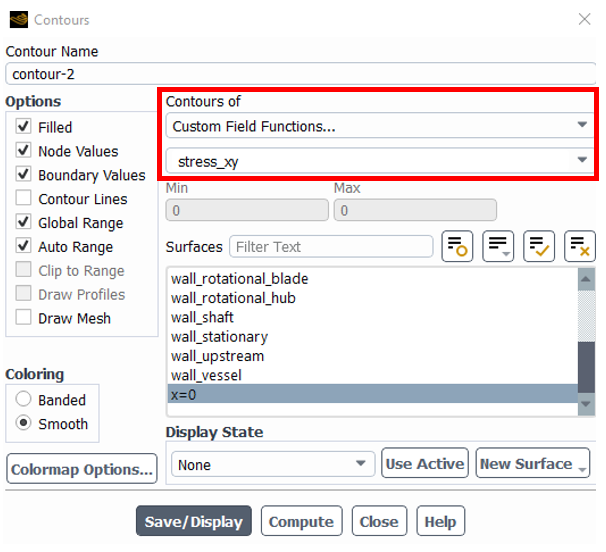Toggle the Node Values checkbox

(23, 150)
